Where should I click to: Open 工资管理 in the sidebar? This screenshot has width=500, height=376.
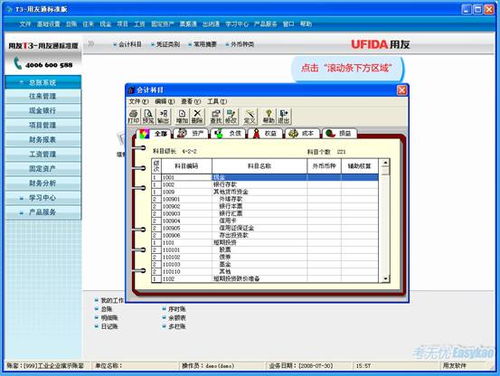(x=43, y=154)
